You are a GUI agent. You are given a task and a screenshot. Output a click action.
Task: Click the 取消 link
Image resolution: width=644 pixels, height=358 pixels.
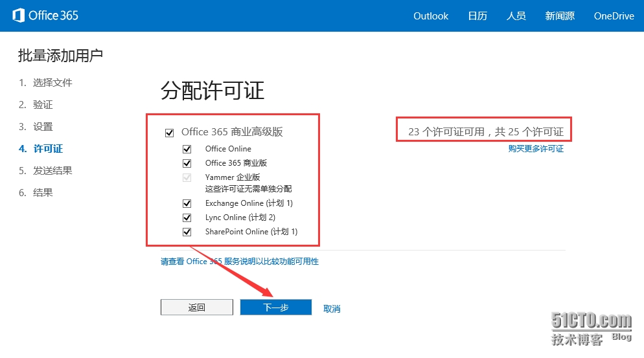(x=332, y=309)
